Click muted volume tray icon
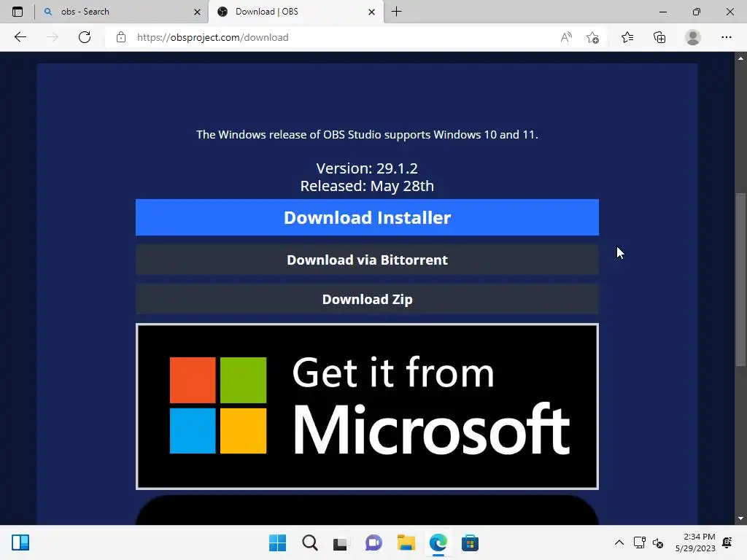The image size is (747, 560). (658, 542)
